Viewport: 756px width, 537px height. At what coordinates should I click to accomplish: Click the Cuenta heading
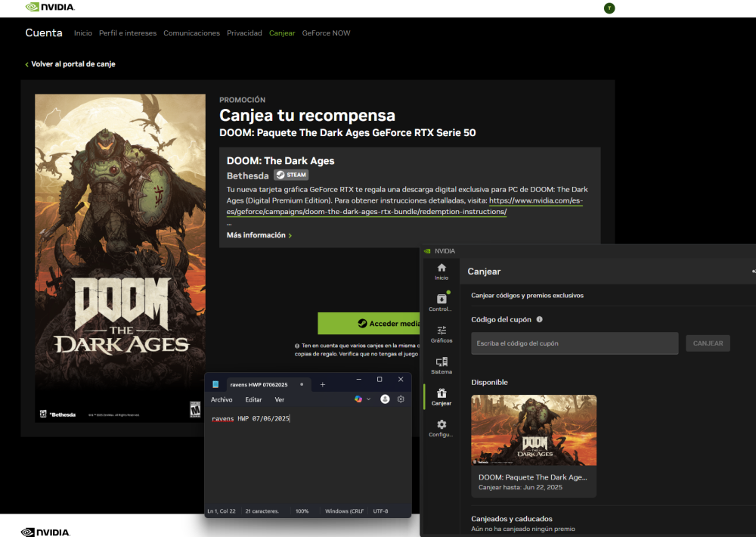click(x=44, y=33)
